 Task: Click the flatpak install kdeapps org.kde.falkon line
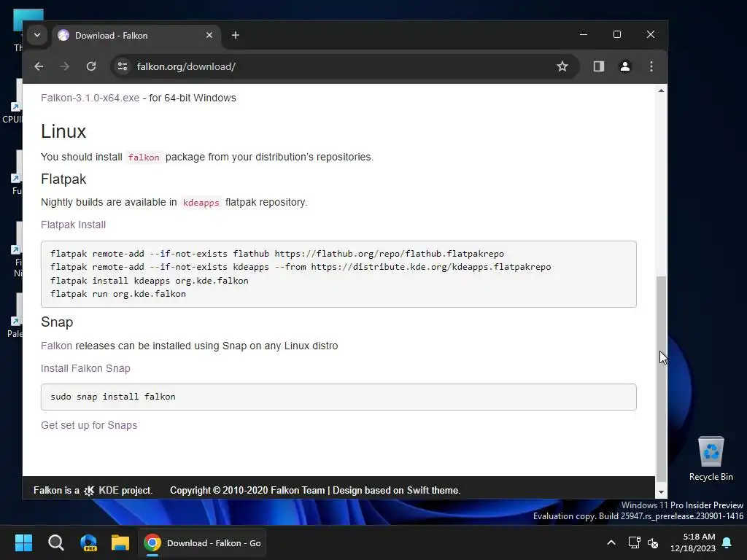(150, 281)
